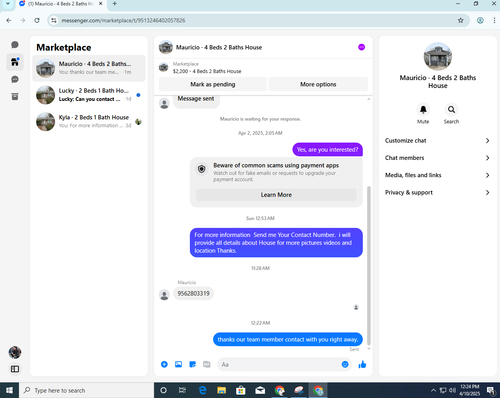The height and width of the screenshot is (398, 500).
Task: Switch to the Mauricio browser tab
Action: 60,4
